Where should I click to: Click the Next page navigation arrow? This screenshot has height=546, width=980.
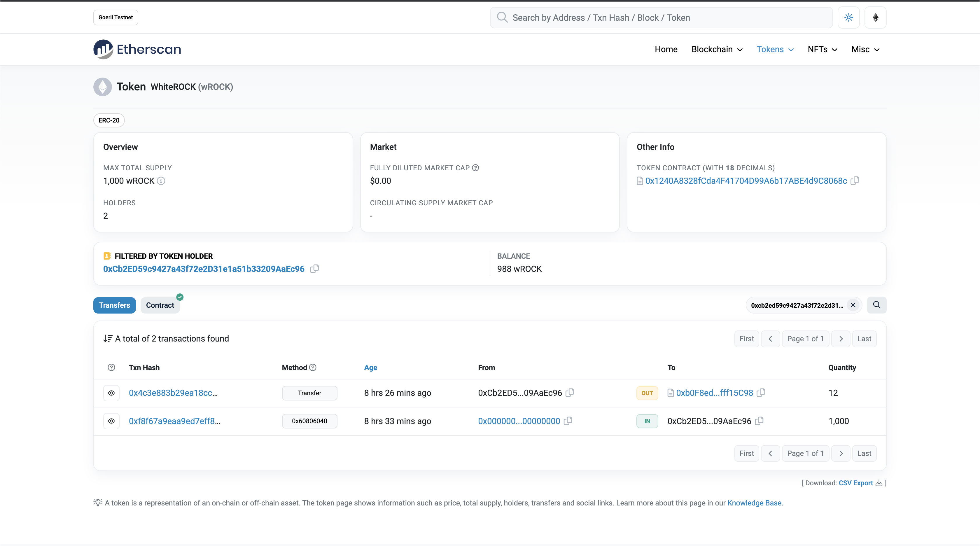tap(840, 338)
